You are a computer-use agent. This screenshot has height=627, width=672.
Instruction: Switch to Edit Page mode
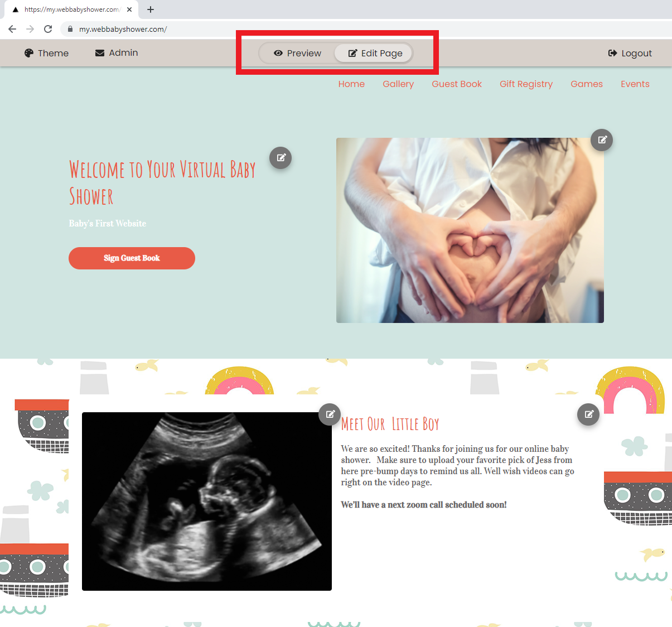pos(374,53)
